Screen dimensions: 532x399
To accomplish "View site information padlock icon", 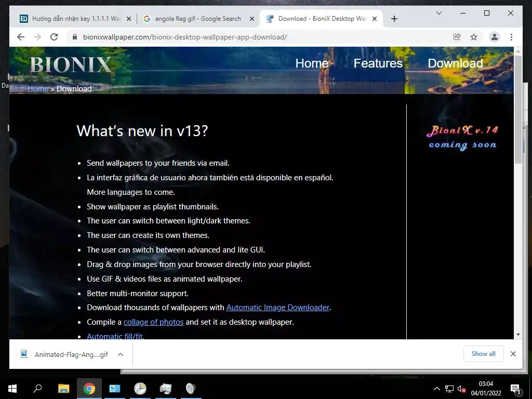I will click(75, 37).
